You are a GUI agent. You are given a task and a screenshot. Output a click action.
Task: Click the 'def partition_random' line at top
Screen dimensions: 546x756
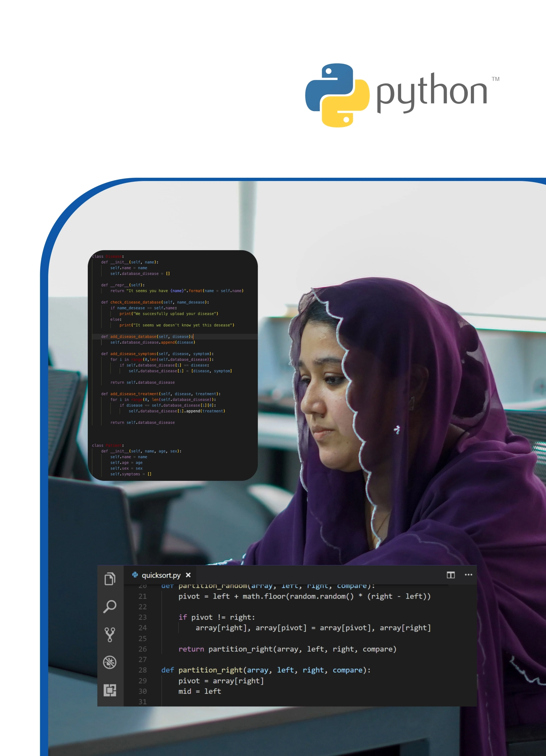pos(268,586)
